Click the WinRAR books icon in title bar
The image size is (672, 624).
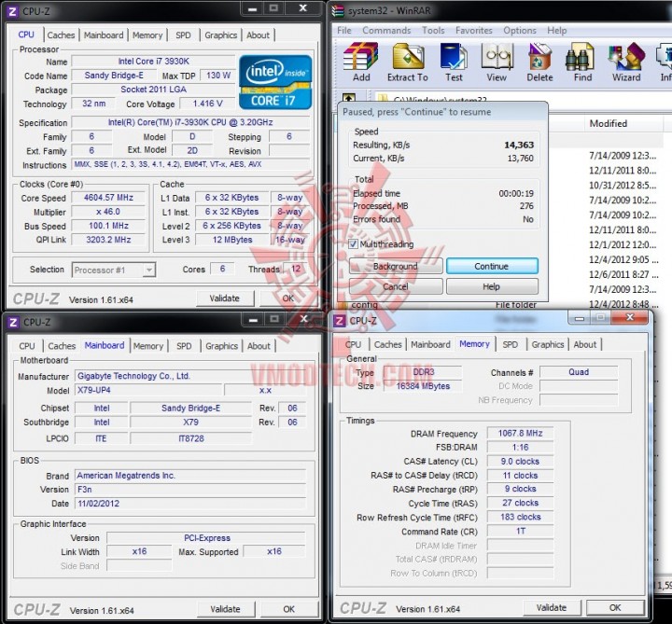338,11
